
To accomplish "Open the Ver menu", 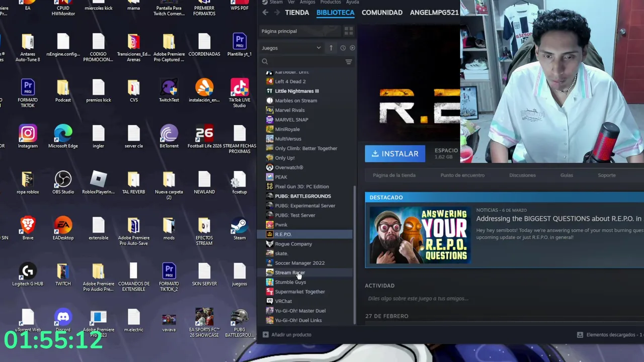I will pos(291,2).
